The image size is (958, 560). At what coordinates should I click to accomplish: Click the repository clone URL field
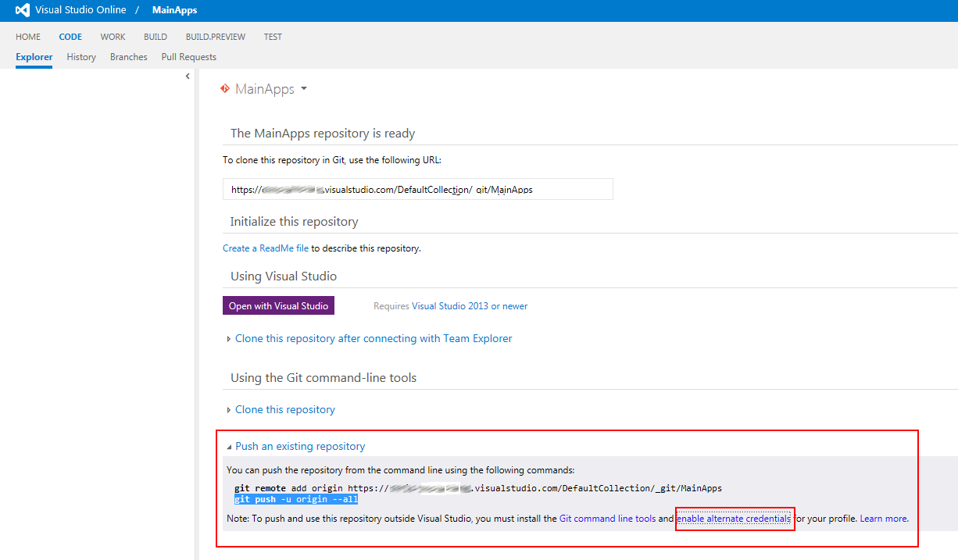[418, 189]
